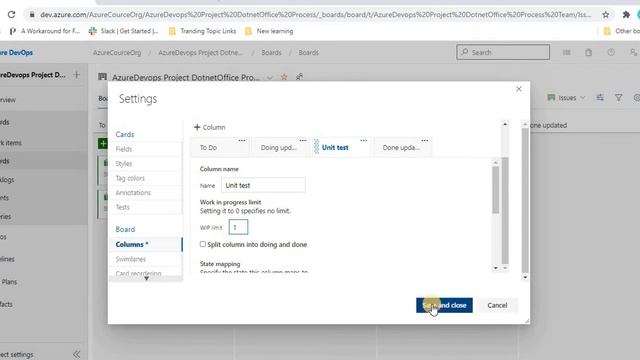Open the Slack Get Started bookmark

[x=124, y=31]
